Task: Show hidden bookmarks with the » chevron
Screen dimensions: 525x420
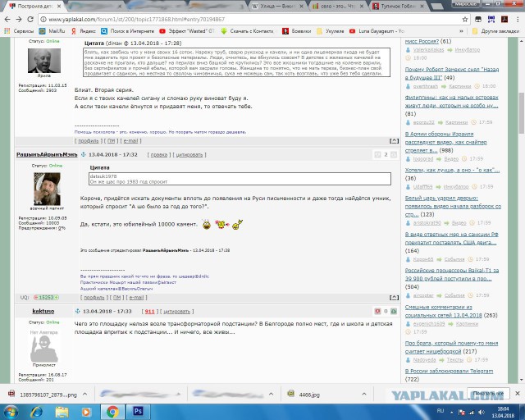Action: (461, 31)
